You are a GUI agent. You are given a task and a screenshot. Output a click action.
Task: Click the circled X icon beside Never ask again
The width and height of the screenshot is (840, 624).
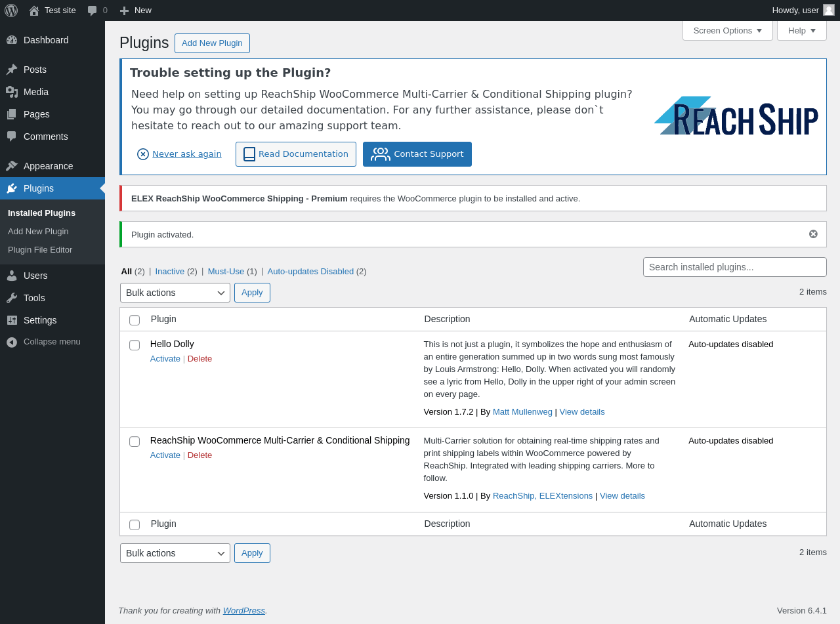pyautogui.click(x=143, y=154)
